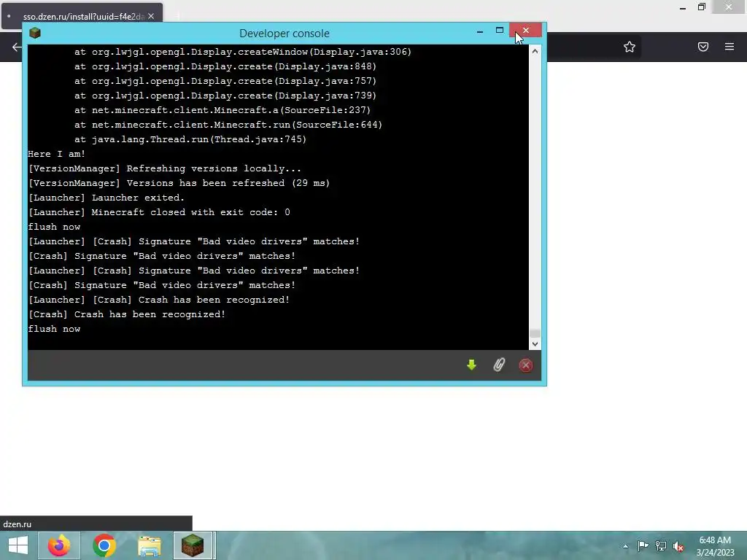Open the browser hamburger menu
Viewport: 747px width, 560px height.
coord(729,47)
